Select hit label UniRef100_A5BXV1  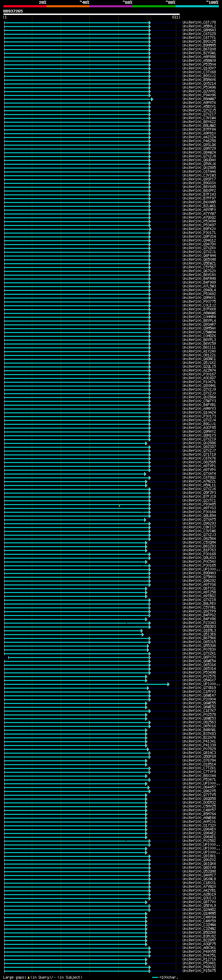[x=199, y=106]
